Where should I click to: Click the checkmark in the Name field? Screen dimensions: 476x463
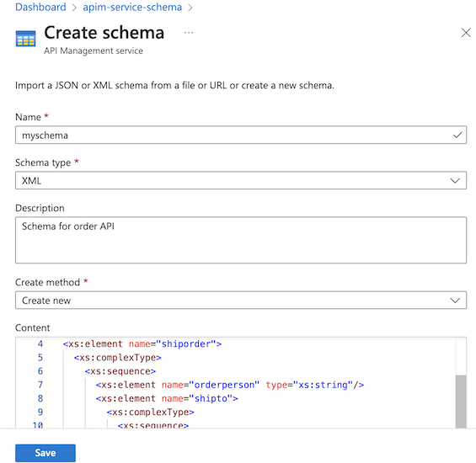[x=457, y=135]
